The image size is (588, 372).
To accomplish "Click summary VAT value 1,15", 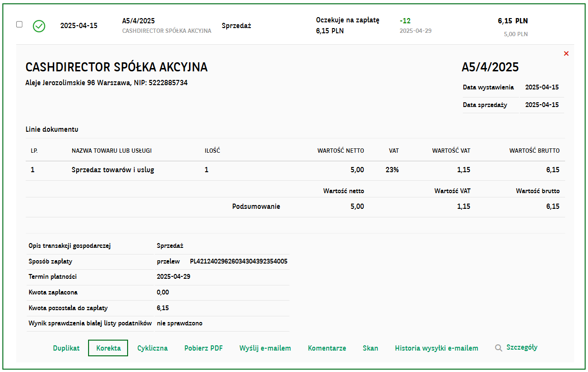I will (x=464, y=206).
